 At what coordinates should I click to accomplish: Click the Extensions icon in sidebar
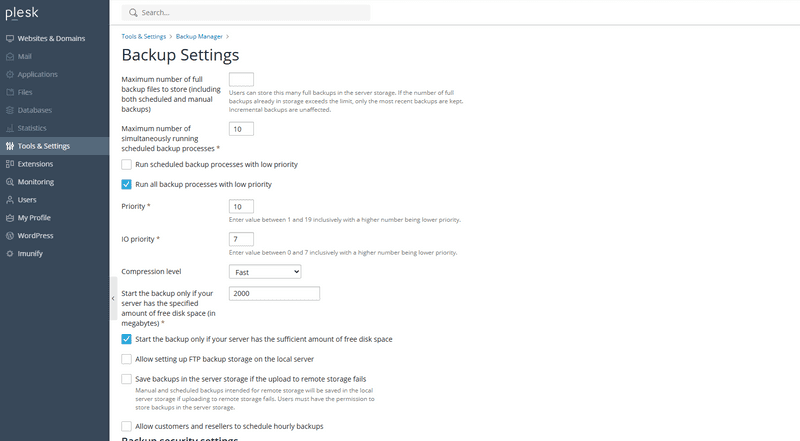click(x=10, y=164)
